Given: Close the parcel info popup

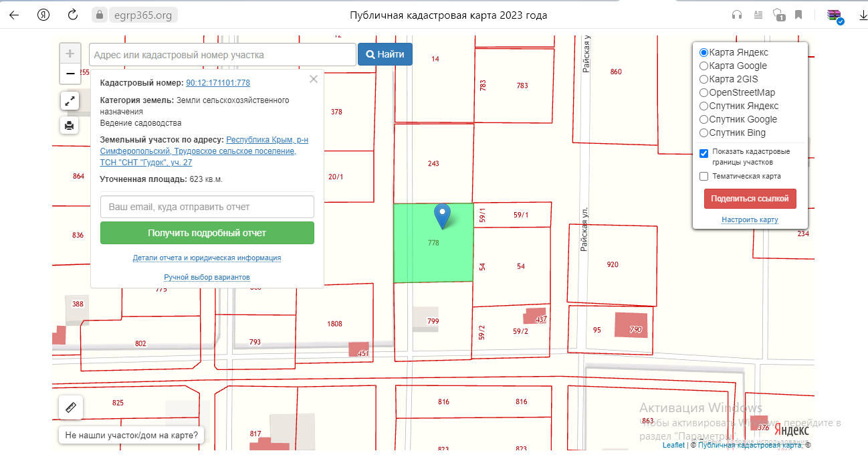Looking at the screenshot, I should coord(314,79).
